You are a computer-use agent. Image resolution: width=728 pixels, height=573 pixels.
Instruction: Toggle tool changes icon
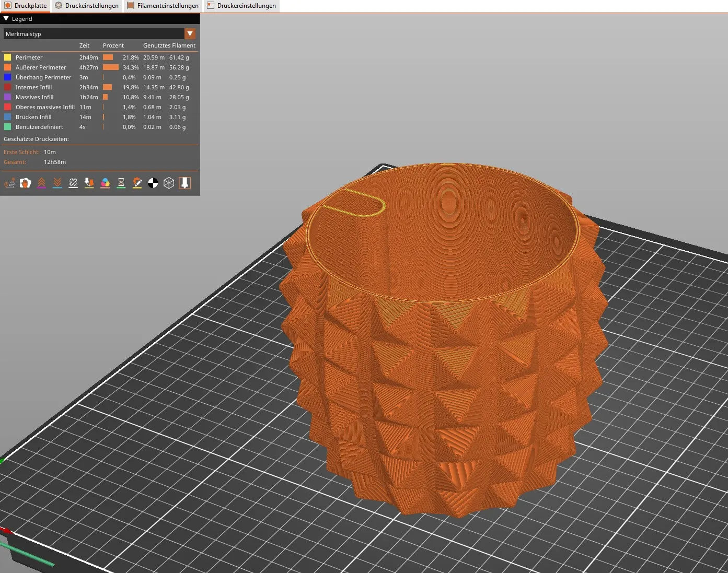pyautogui.click(x=89, y=183)
